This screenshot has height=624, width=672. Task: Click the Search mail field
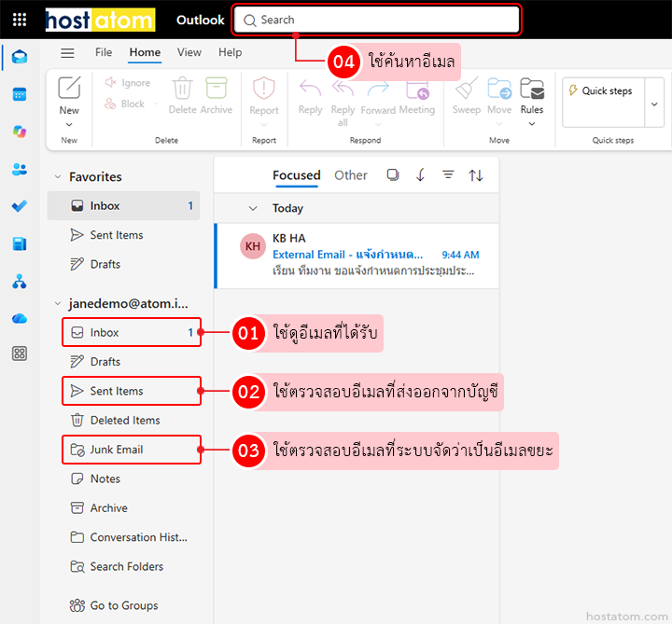point(377,20)
